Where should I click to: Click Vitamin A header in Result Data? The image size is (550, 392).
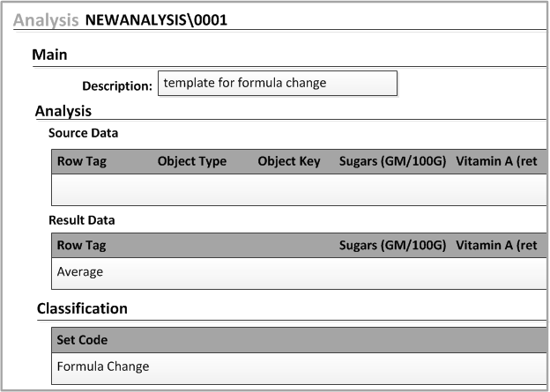pos(496,246)
